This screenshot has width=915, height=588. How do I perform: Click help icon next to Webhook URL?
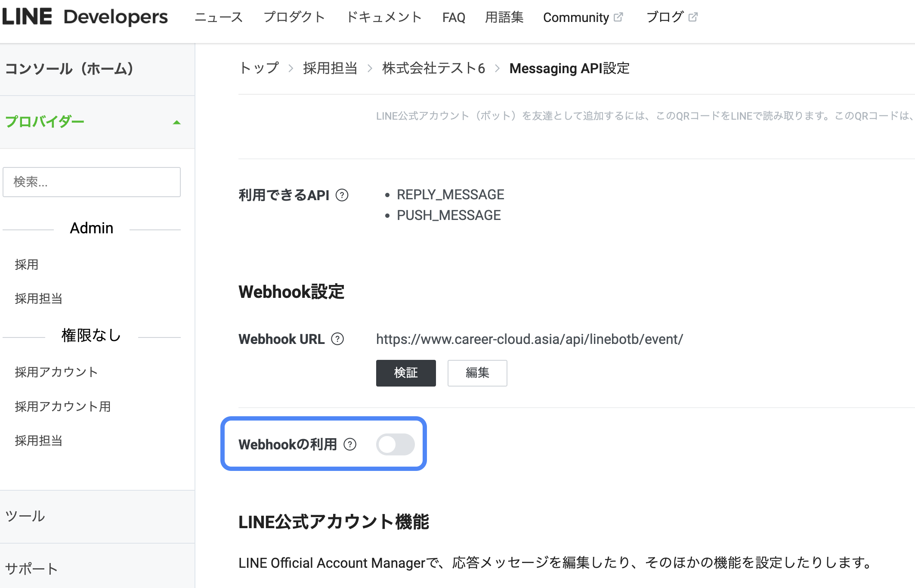tap(337, 339)
